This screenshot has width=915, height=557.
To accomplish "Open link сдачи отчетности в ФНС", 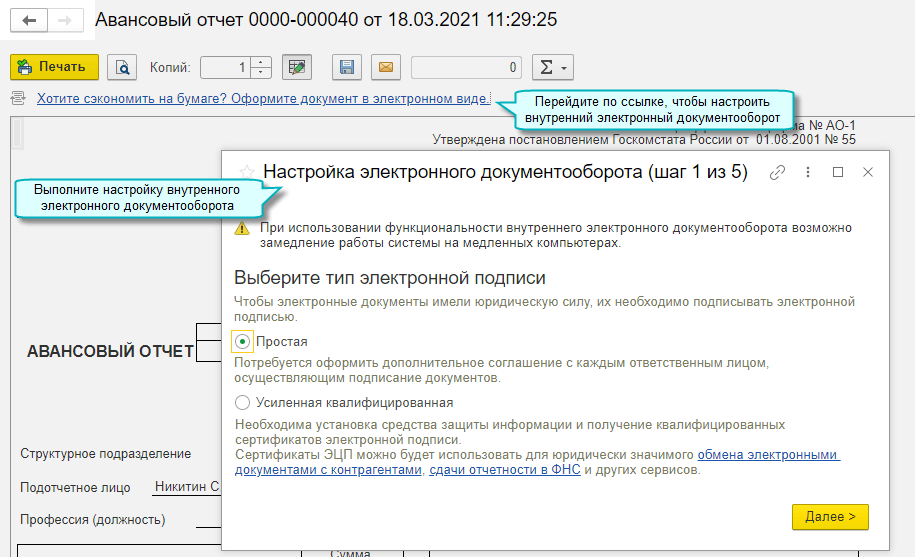I will click(505, 470).
